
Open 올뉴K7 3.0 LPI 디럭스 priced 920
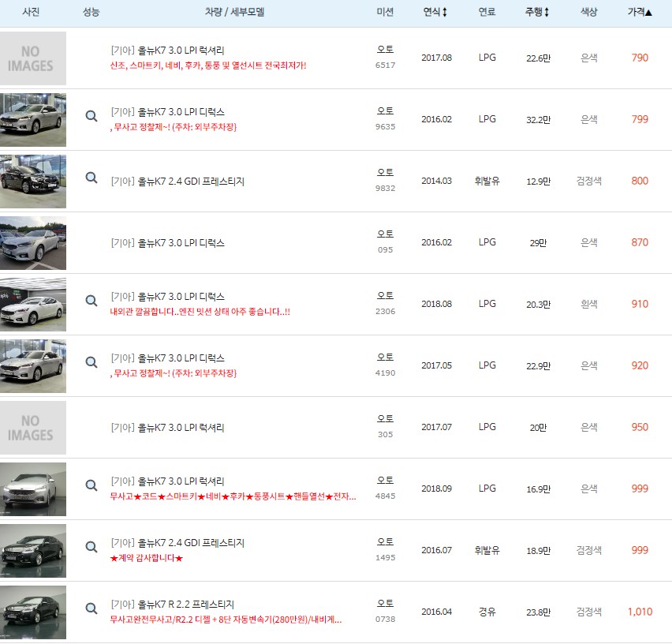pyautogui.click(x=167, y=358)
